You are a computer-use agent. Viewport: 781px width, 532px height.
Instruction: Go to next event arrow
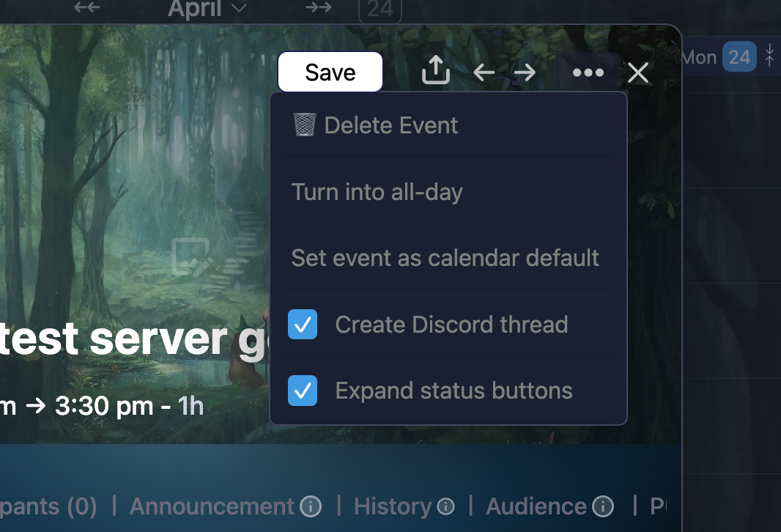pyautogui.click(x=525, y=73)
